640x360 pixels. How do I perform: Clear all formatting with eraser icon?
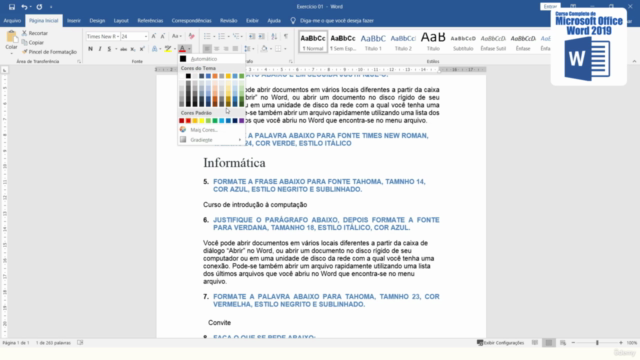click(x=191, y=36)
